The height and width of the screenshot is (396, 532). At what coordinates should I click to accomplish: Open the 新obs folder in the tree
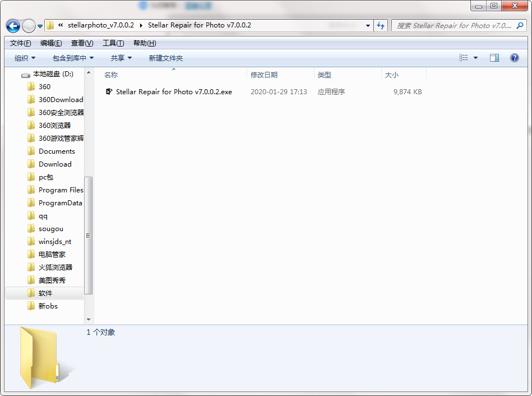click(x=43, y=306)
